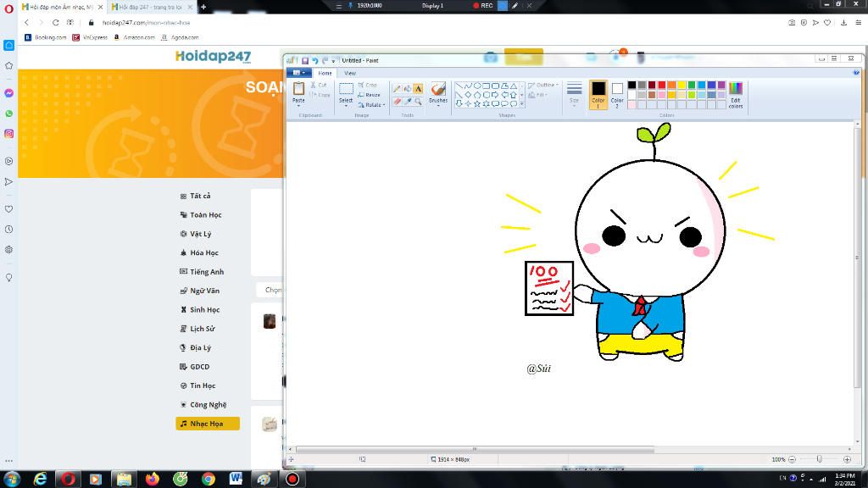This screenshot has width=868, height=488.
Task: Click Paint horizontal scrollbar thumb
Action: [x=475, y=449]
